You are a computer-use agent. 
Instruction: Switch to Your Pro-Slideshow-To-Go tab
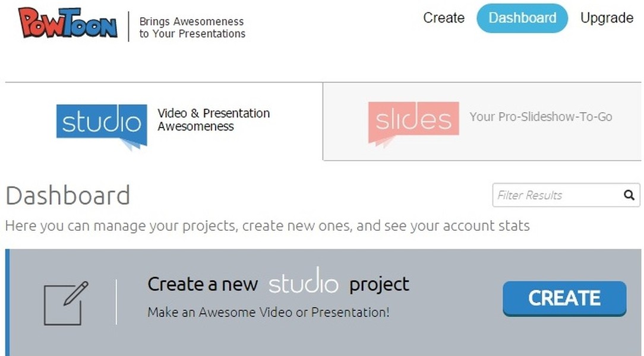[x=541, y=117]
